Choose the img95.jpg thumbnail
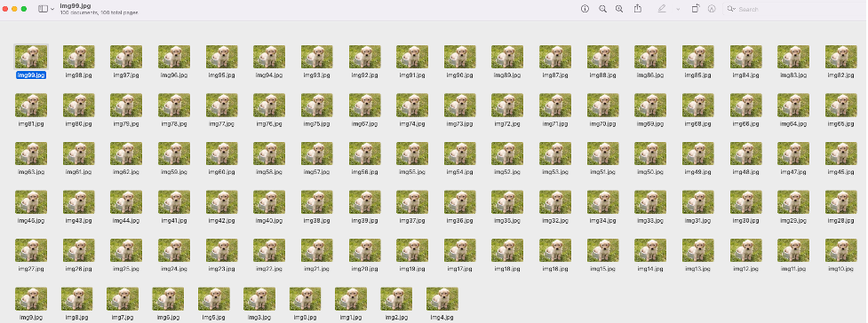Screen dimensions: 868x323 click(x=221, y=57)
